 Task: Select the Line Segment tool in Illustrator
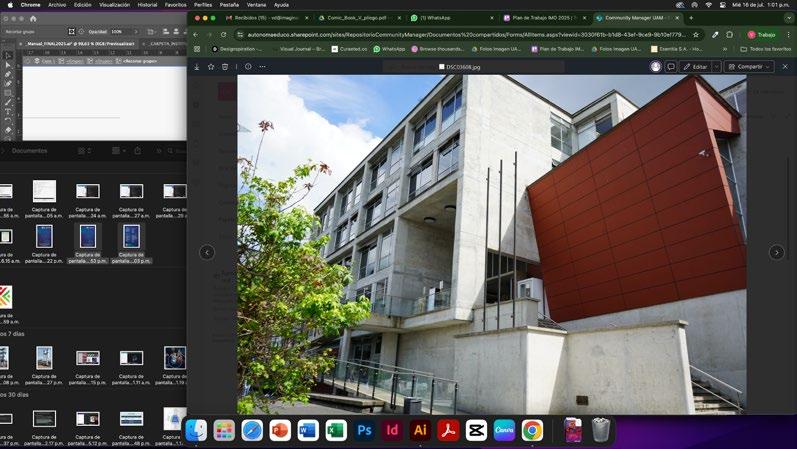(x=8, y=102)
